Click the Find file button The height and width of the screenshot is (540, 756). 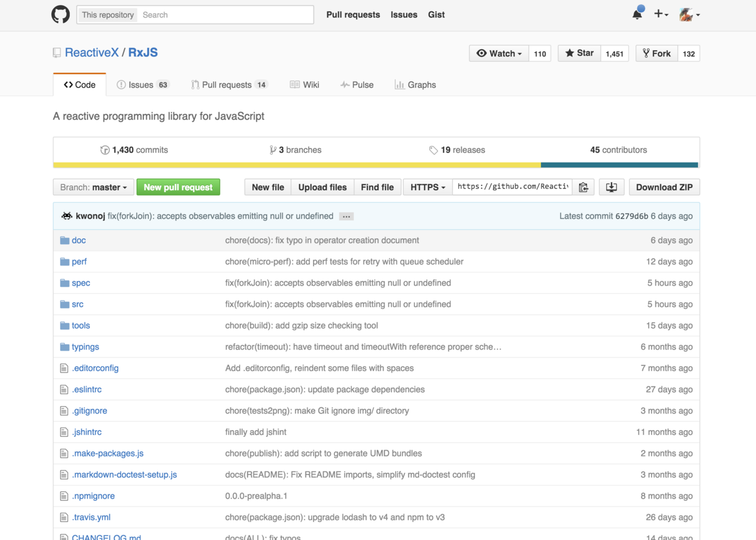point(377,187)
